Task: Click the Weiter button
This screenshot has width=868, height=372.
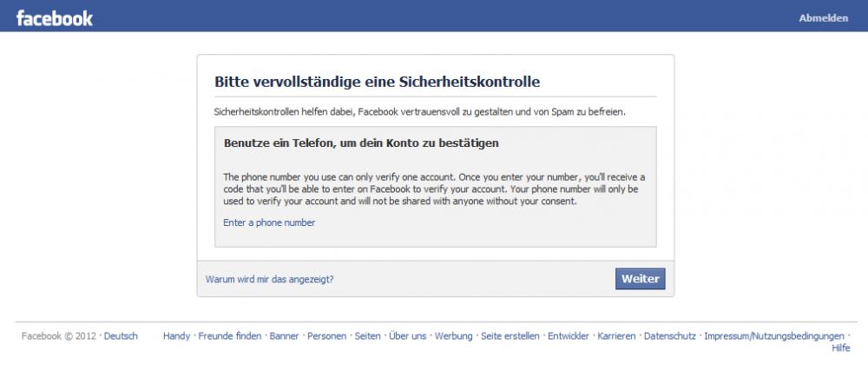Action: pyautogui.click(x=640, y=279)
